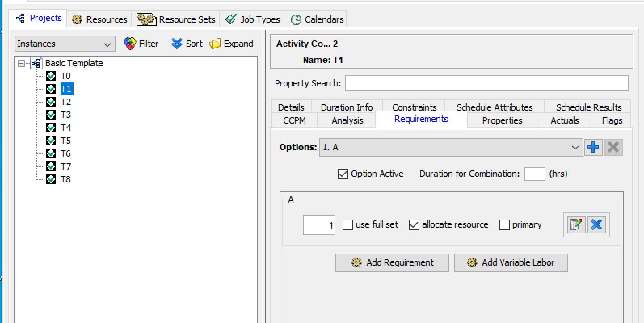Click the blue X remove requirement icon
This screenshot has height=323, width=644.
(596, 225)
